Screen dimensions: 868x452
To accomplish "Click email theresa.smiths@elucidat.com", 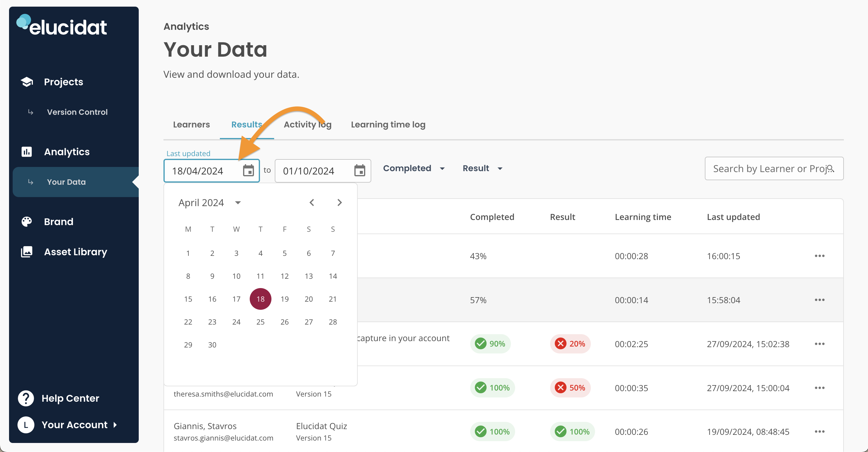I will point(223,394).
